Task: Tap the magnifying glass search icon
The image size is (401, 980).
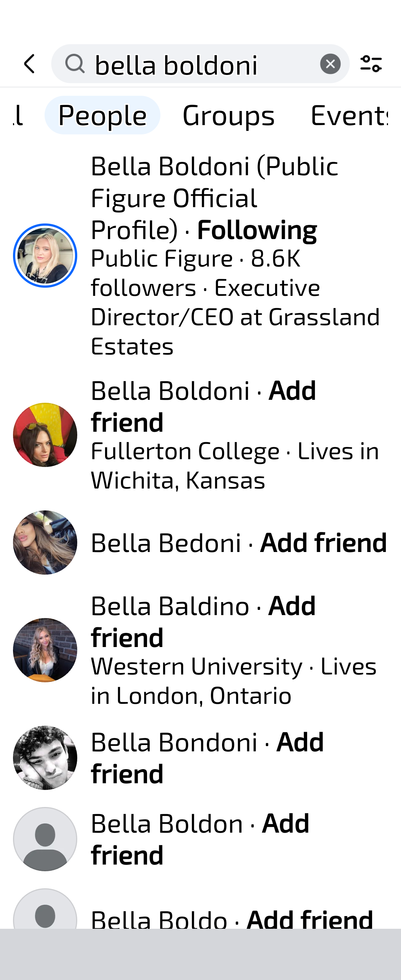Action: (75, 63)
